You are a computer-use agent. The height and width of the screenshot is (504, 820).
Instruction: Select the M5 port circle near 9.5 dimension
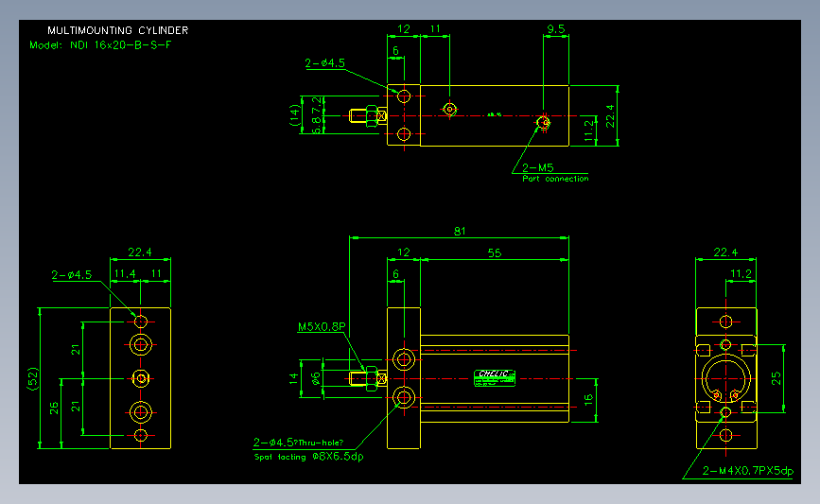tap(543, 122)
